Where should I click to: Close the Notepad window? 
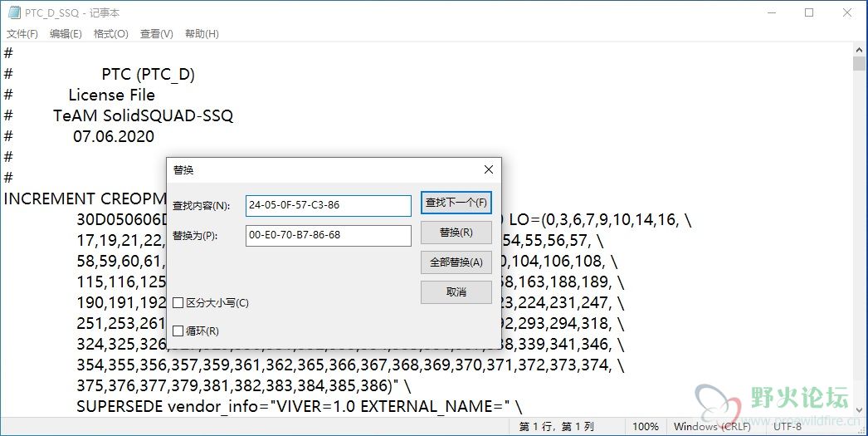point(847,12)
